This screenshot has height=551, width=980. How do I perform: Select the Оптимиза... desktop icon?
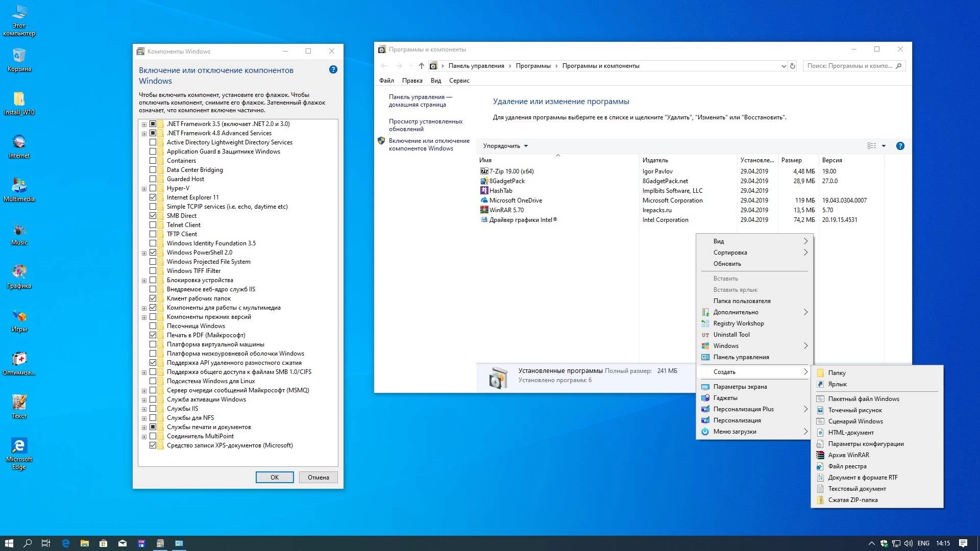[19, 363]
